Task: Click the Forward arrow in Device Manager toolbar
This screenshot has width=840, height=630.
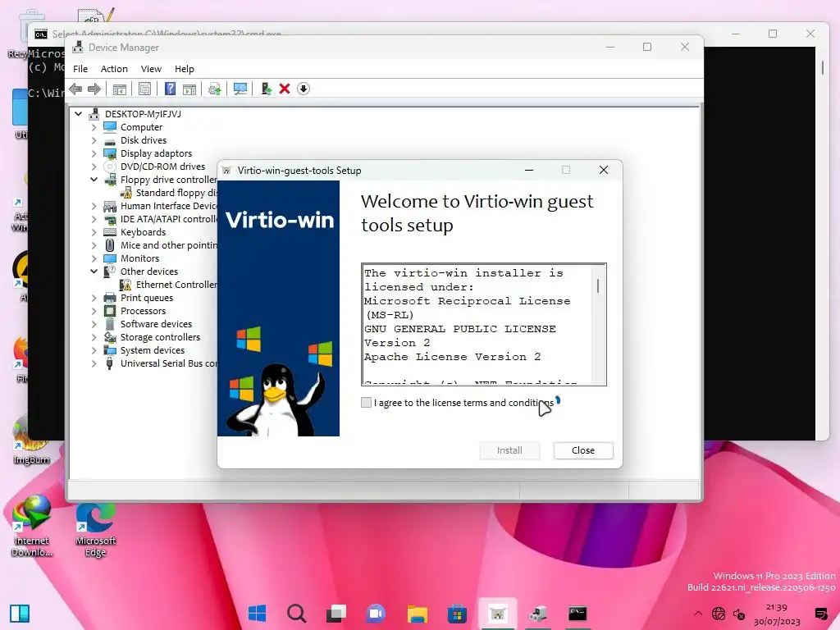Action: pyautogui.click(x=94, y=89)
